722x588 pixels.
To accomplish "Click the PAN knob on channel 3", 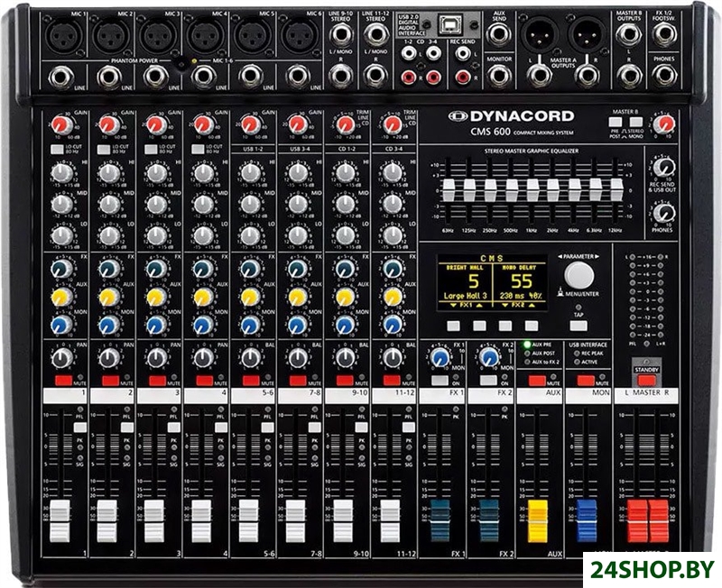I will pos(157,358).
